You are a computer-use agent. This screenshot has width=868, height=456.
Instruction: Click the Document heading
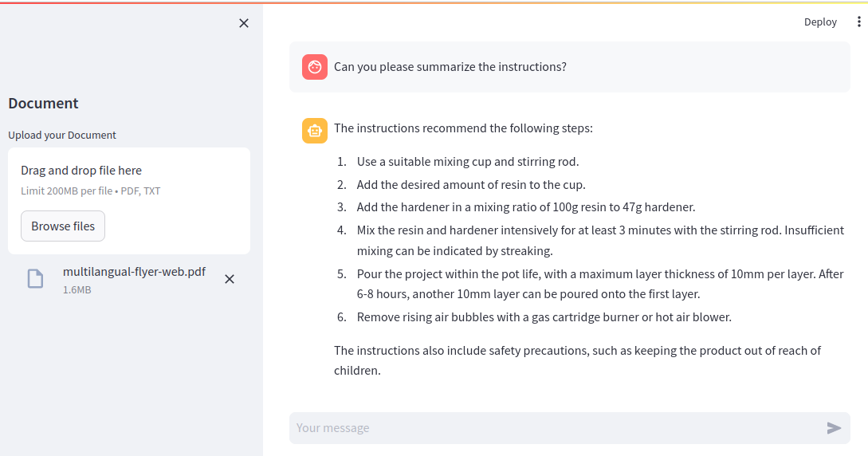(x=43, y=103)
